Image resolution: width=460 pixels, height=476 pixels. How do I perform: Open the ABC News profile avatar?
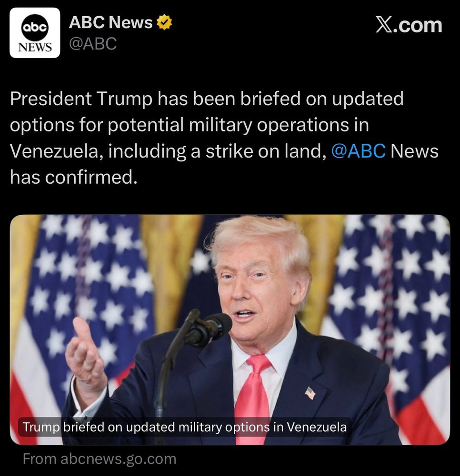(35, 33)
